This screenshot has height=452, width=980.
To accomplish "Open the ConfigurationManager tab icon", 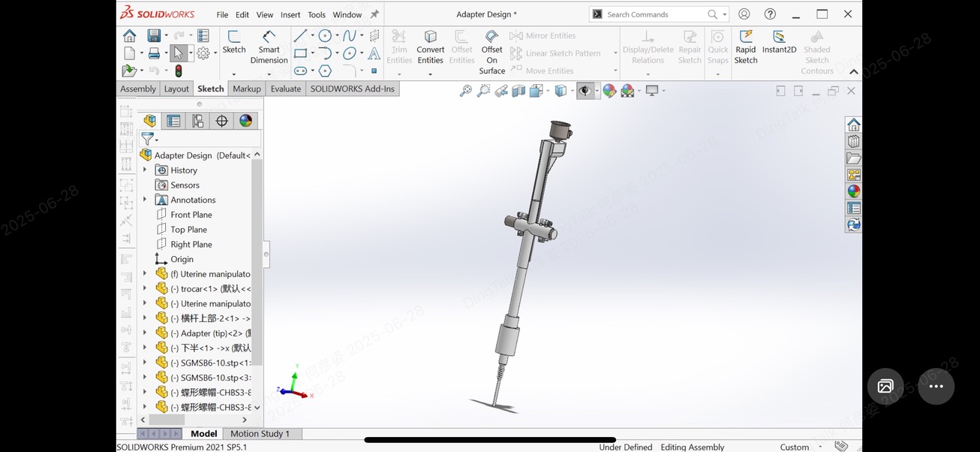I will click(x=198, y=121).
